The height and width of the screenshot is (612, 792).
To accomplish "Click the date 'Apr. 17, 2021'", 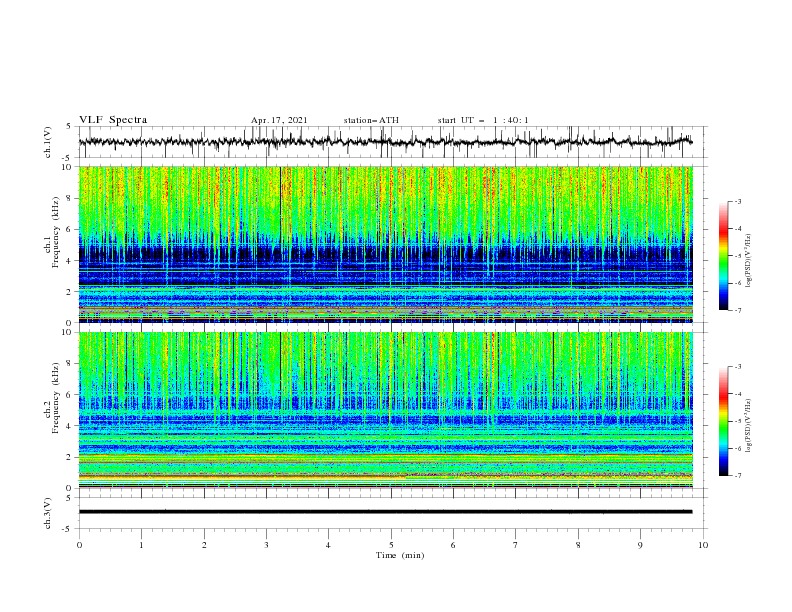I will click(279, 120).
